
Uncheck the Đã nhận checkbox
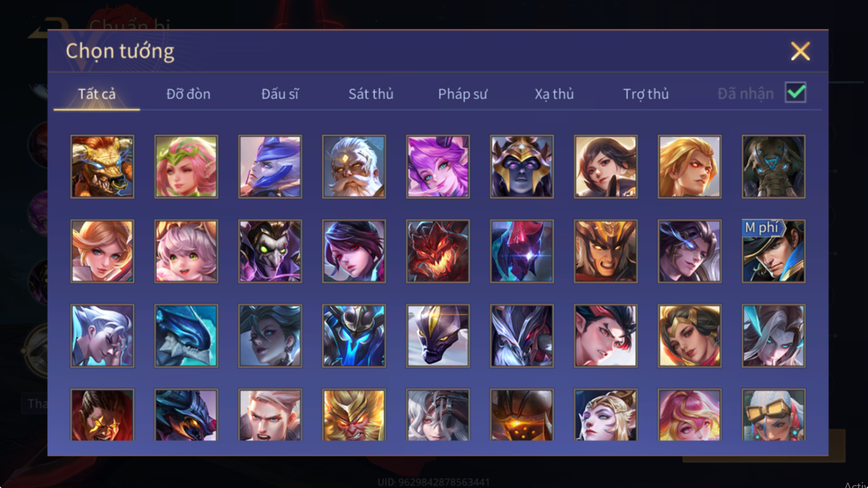point(795,92)
